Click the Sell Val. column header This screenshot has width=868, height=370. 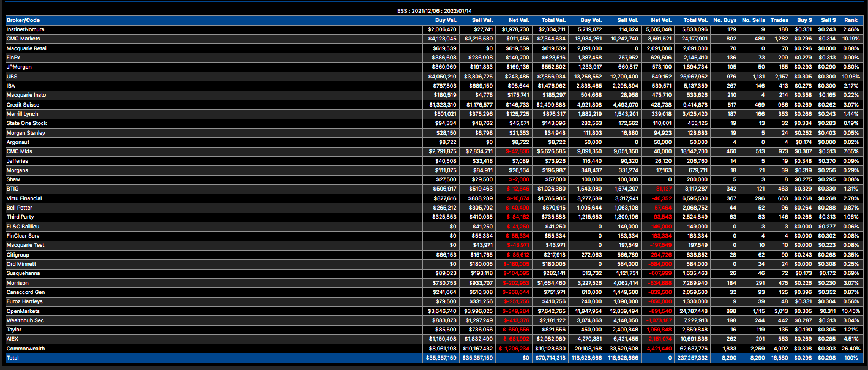[482, 20]
